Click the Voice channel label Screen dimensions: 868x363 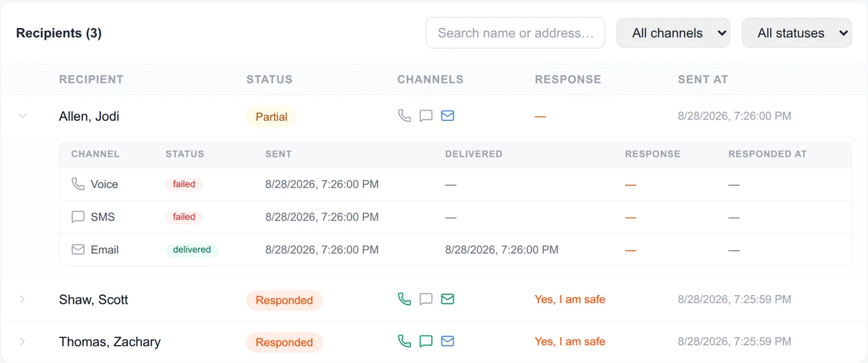[x=104, y=184]
